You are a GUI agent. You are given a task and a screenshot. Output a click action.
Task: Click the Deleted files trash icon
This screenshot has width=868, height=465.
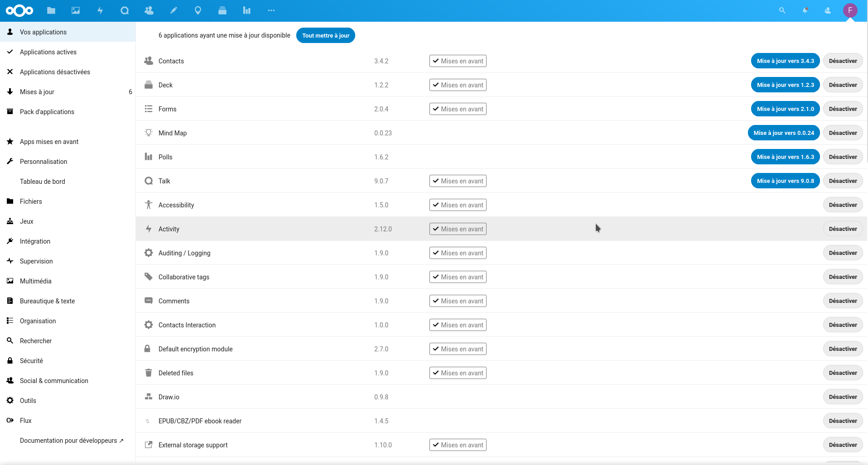(x=148, y=373)
